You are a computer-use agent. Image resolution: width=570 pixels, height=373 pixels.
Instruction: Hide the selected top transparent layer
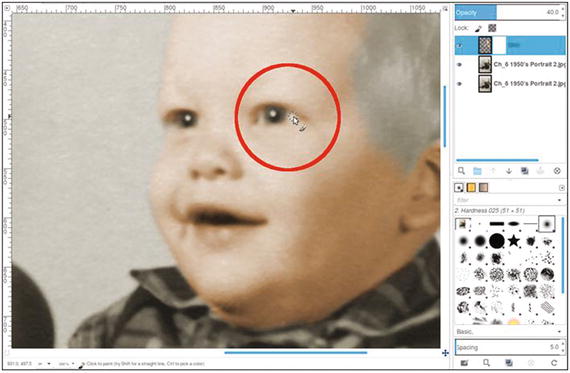pyautogui.click(x=460, y=45)
